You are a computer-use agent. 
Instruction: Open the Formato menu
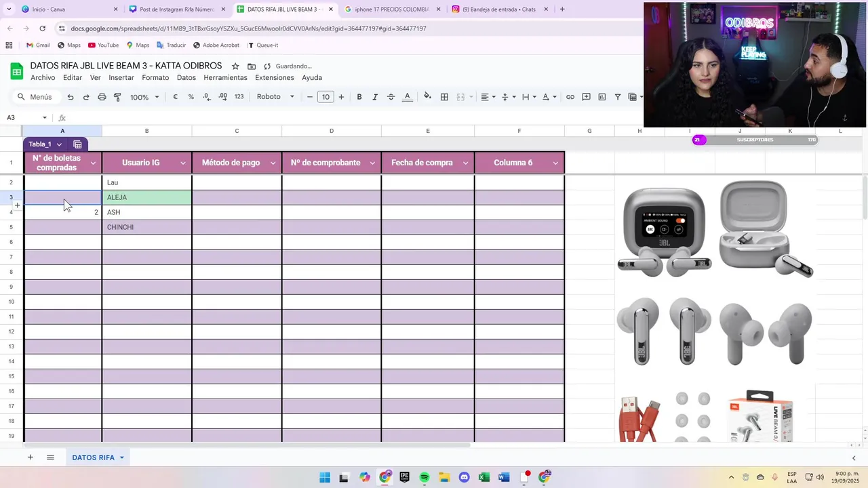pos(155,78)
